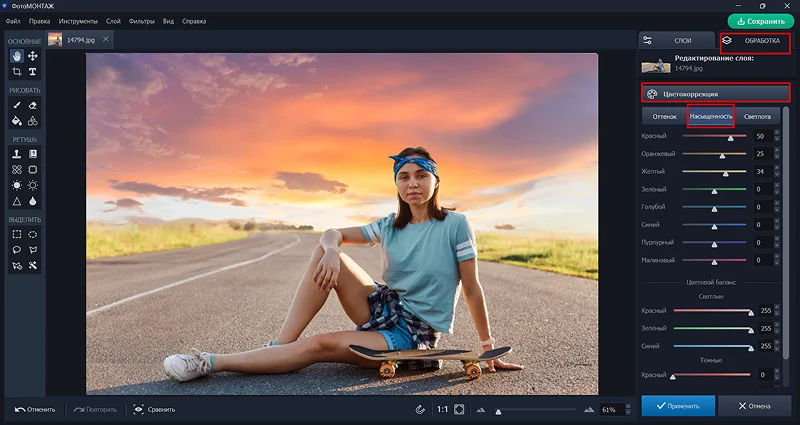Screen dimensions: 800x425
Task: Open the Инструменты menu
Action: (x=78, y=21)
